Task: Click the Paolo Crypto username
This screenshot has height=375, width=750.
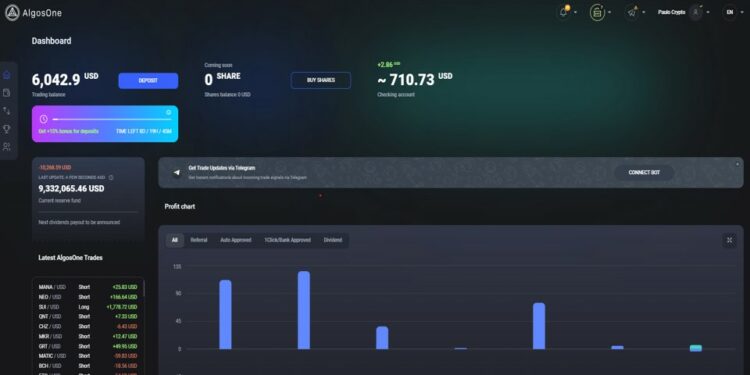Action: [x=672, y=12]
